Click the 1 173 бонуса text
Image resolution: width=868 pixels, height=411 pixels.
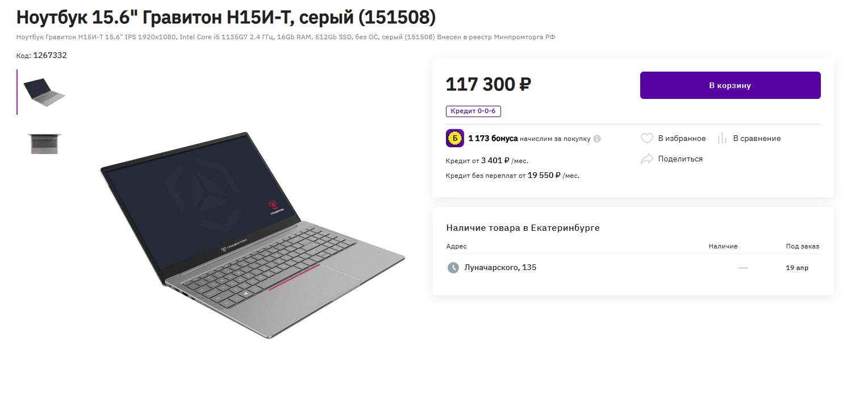click(493, 138)
